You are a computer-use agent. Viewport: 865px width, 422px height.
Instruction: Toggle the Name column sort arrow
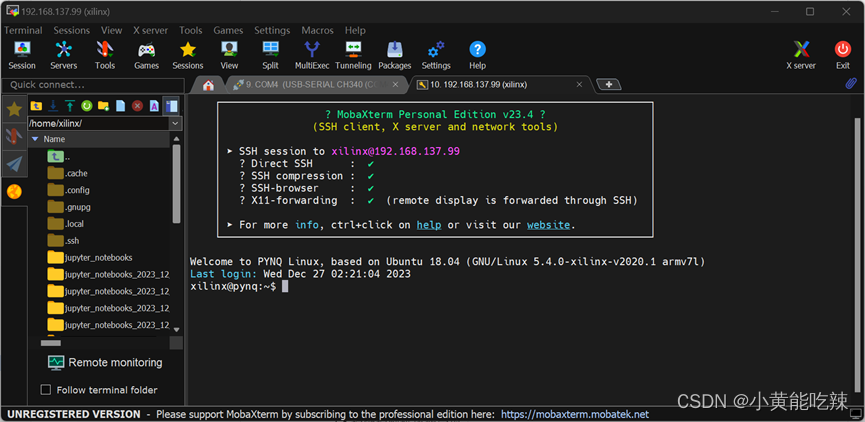click(x=35, y=139)
